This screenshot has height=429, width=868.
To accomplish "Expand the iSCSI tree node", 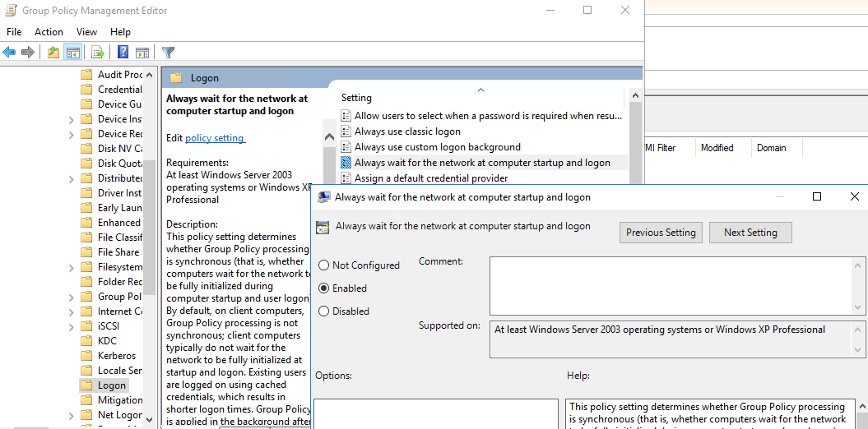I will (x=71, y=327).
